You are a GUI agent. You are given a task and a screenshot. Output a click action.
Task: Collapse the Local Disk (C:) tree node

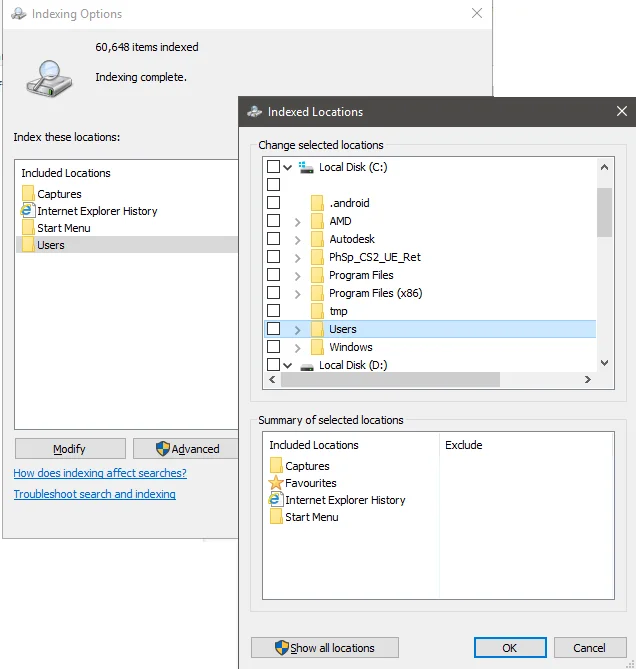[x=288, y=168]
